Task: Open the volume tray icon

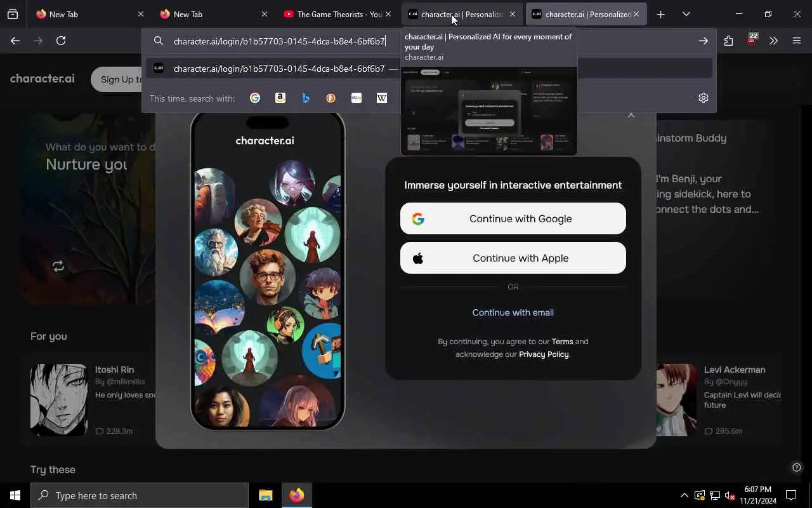Action: tap(730, 495)
